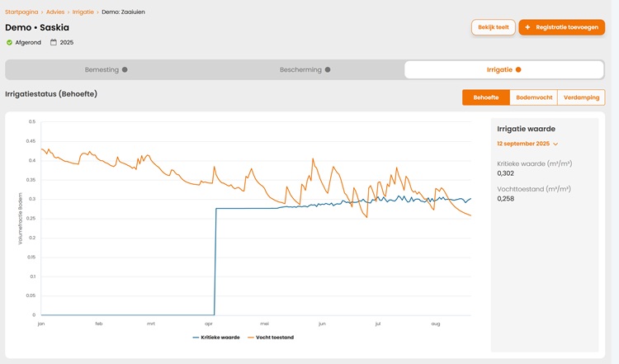
Task: Click the calendar icon beside 2025
Action: coord(54,42)
